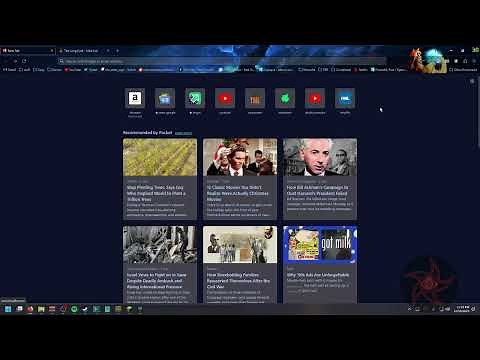Open the second YouTube shortcut tile, left of NHL
The image size is (480, 360).
pos(315,98)
